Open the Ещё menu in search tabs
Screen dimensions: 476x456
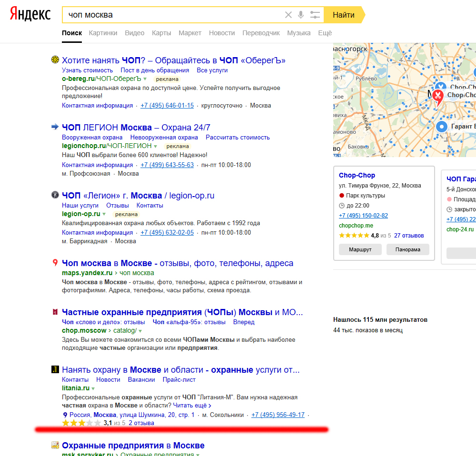pos(325,33)
